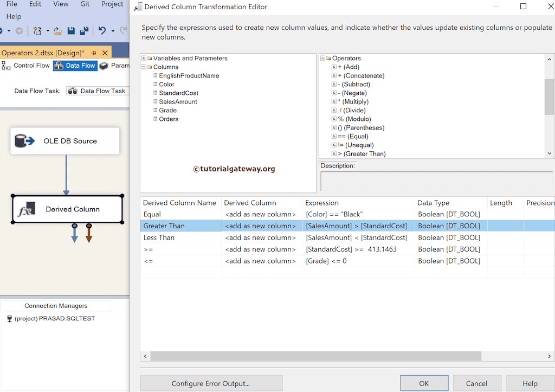Screen dimensions: 555x392
Task: Select the Derived Column transformation fx icon
Action: (x=27, y=209)
